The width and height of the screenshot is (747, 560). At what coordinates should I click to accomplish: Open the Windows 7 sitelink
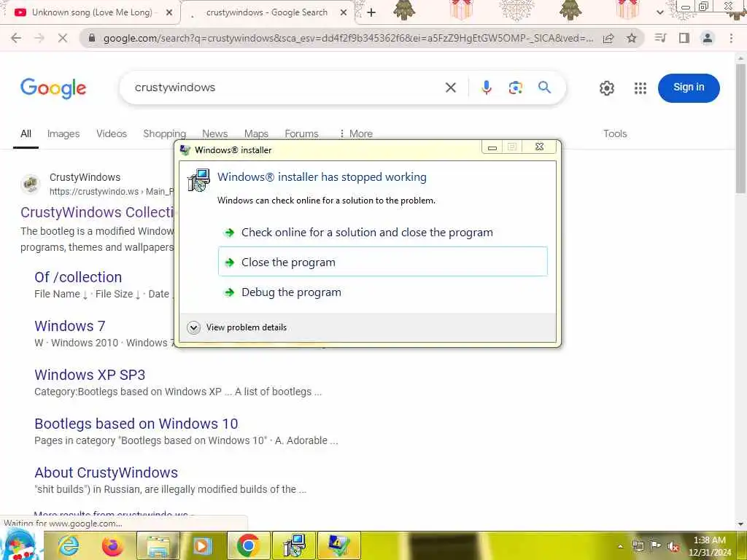point(69,326)
